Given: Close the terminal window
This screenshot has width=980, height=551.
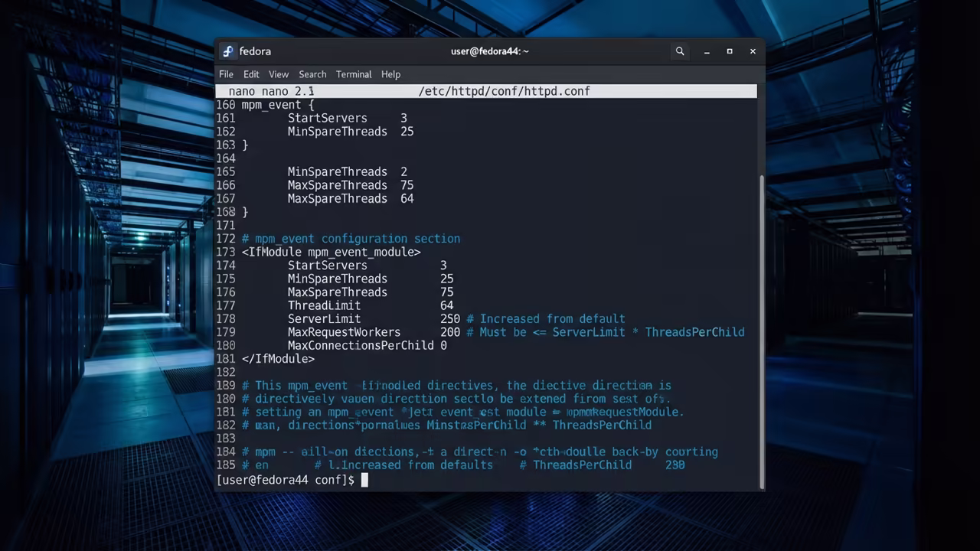Looking at the screenshot, I should coord(753,51).
